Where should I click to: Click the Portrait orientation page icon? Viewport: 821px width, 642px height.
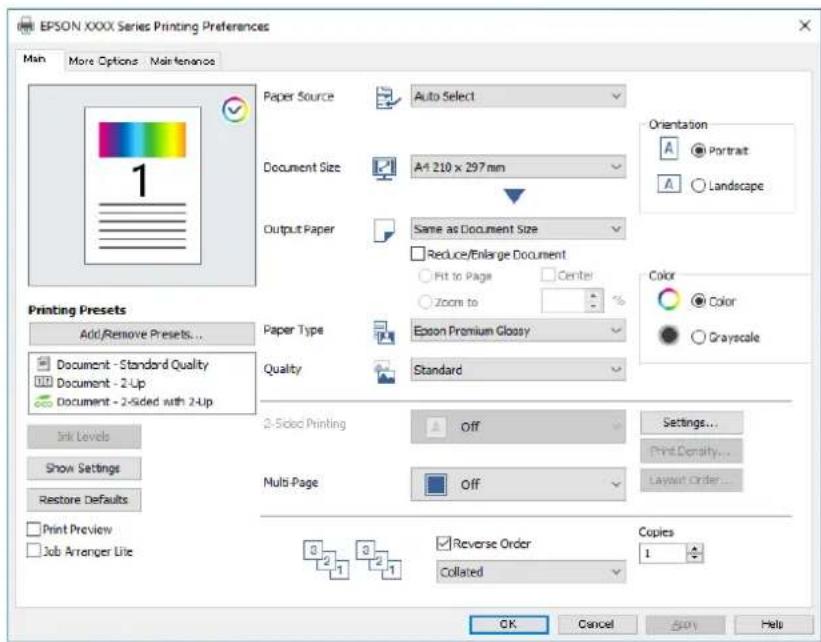[x=669, y=149]
